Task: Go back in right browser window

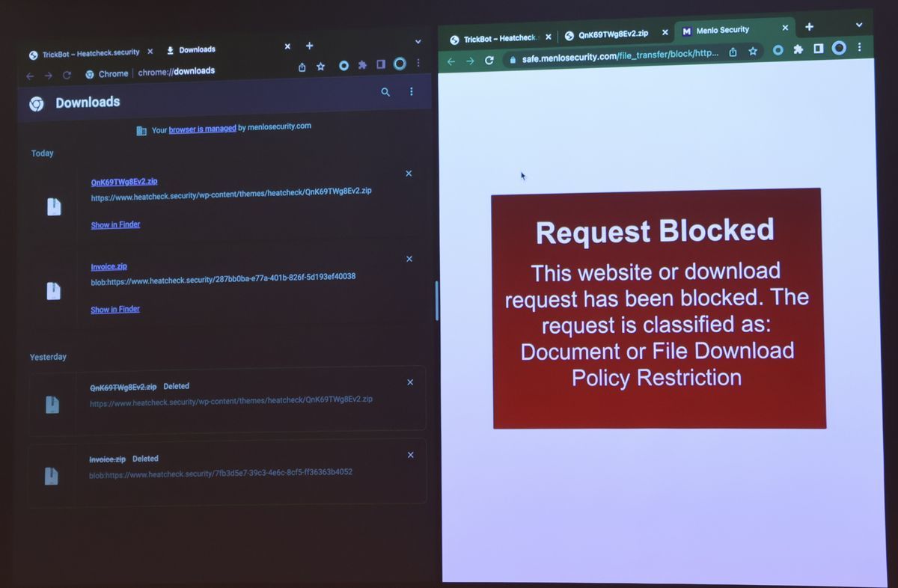Action: coord(451,62)
